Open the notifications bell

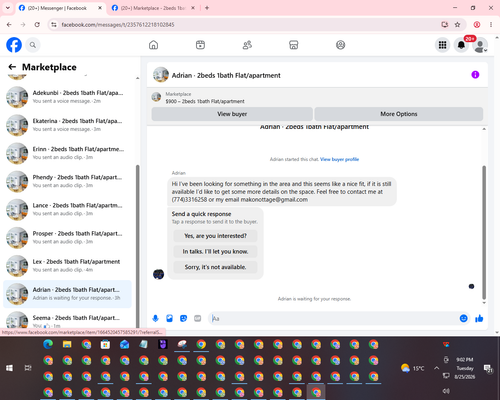pyautogui.click(x=461, y=45)
